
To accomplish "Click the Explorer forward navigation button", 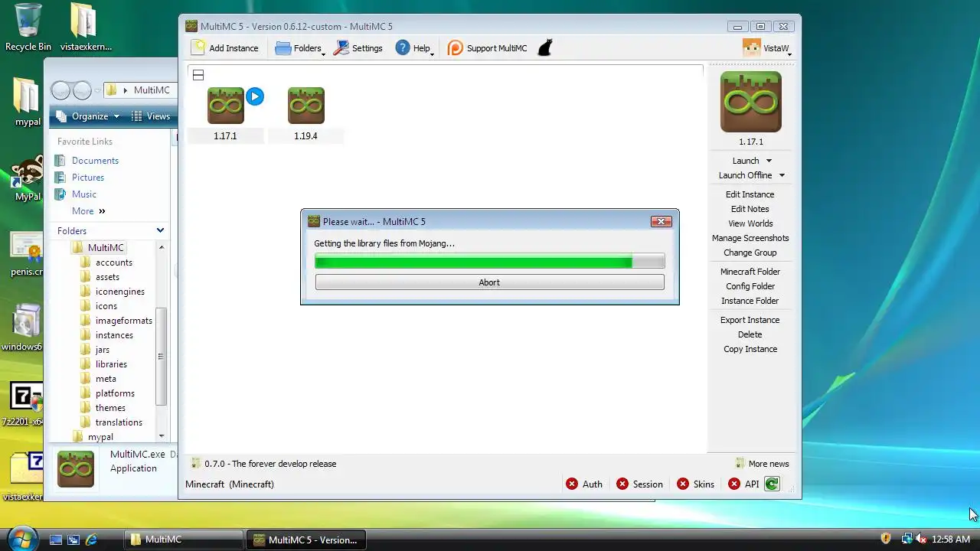I will coord(82,90).
